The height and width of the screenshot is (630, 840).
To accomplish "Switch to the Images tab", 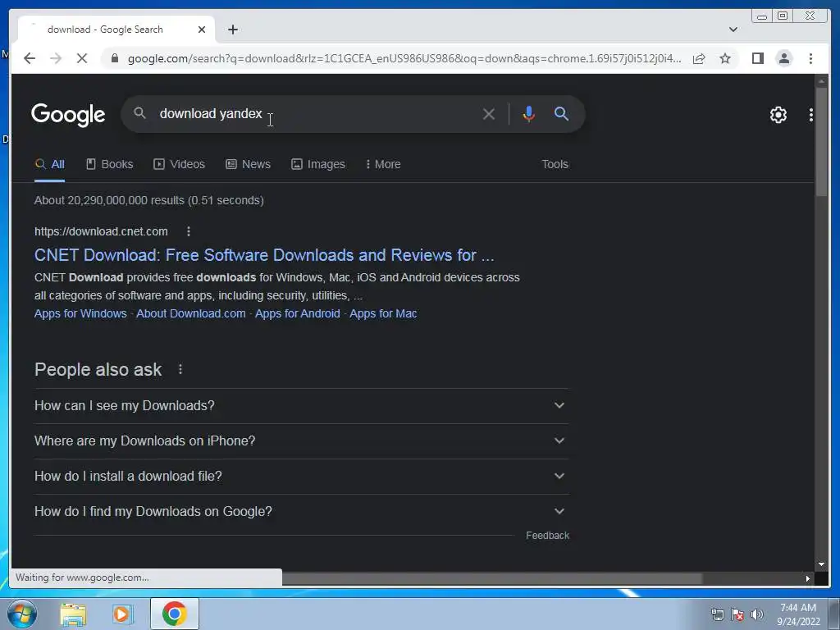I will [x=318, y=164].
